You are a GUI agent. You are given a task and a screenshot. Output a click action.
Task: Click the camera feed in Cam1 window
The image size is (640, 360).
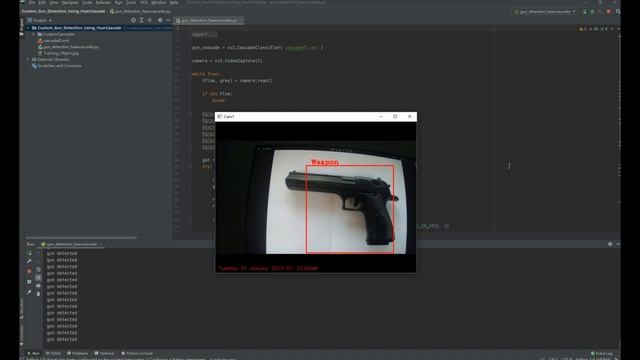(316, 197)
